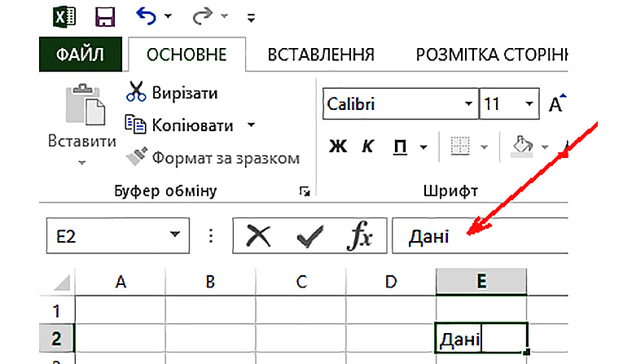Open the Копіювати dropdown arrow
The height and width of the screenshot is (364, 632).
251,125
